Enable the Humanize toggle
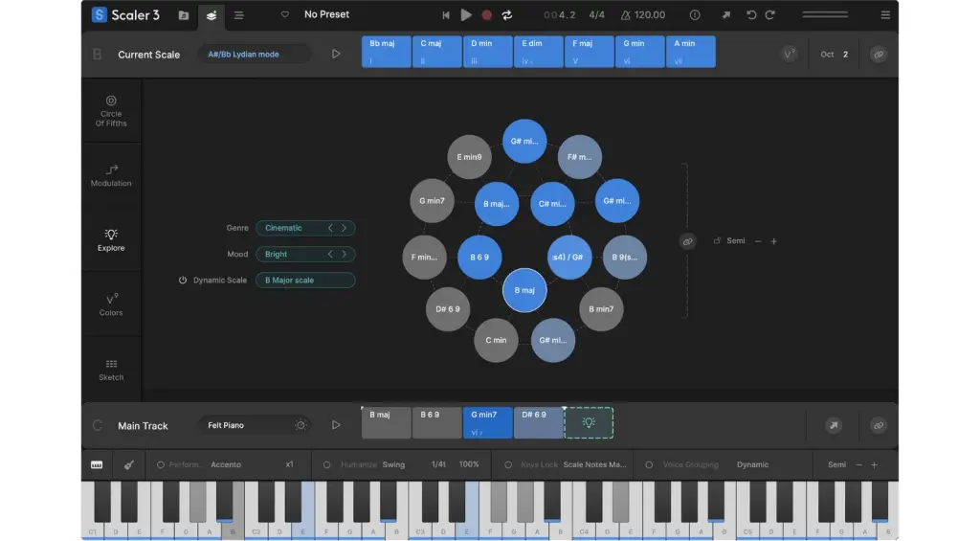 [327, 464]
